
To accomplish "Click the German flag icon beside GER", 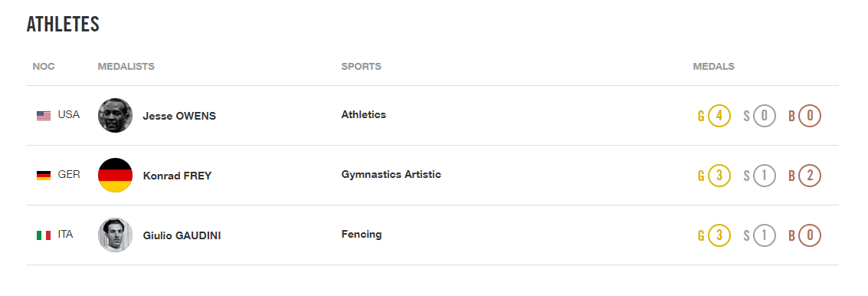I will [44, 175].
